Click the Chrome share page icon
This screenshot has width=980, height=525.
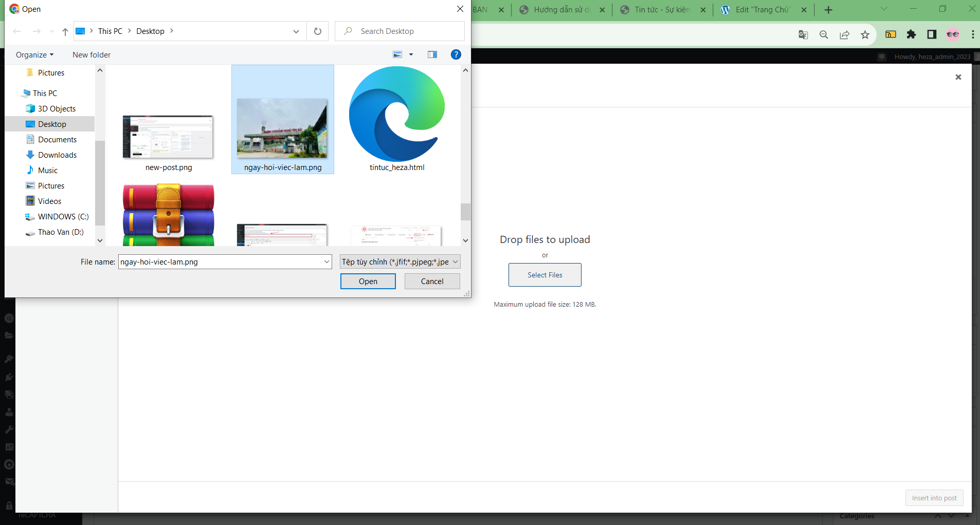point(844,34)
